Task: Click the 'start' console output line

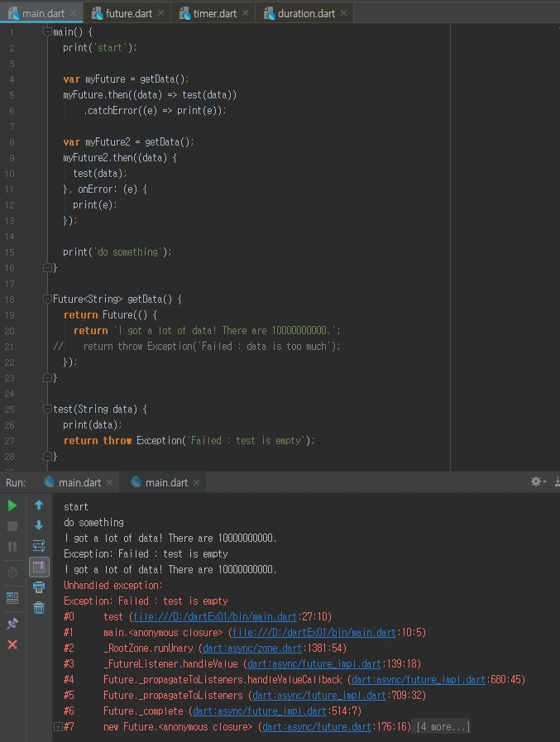Action: click(x=76, y=507)
